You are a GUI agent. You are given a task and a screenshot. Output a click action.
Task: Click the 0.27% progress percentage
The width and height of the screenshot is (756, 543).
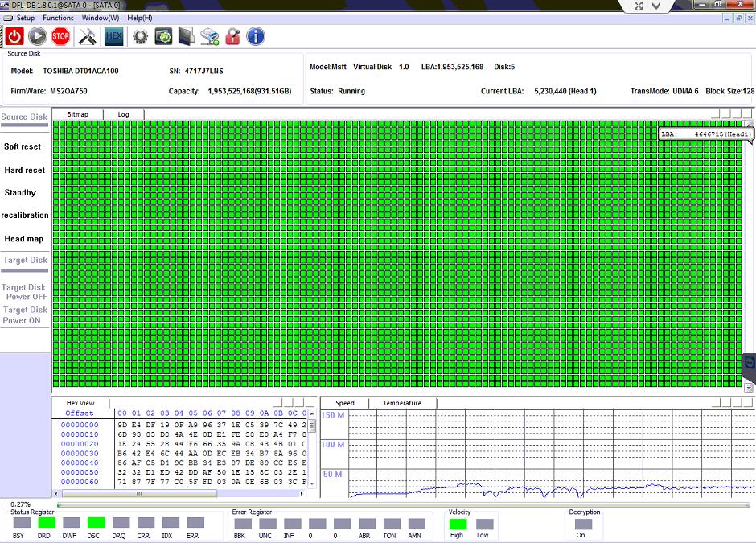20,504
